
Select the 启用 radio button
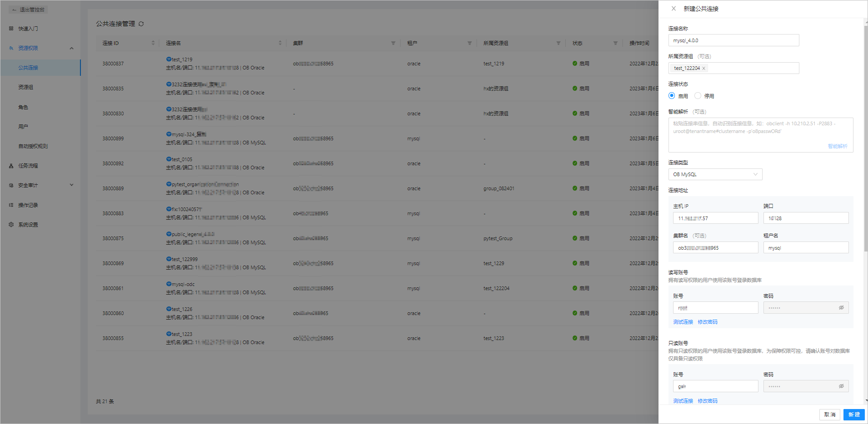672,96
